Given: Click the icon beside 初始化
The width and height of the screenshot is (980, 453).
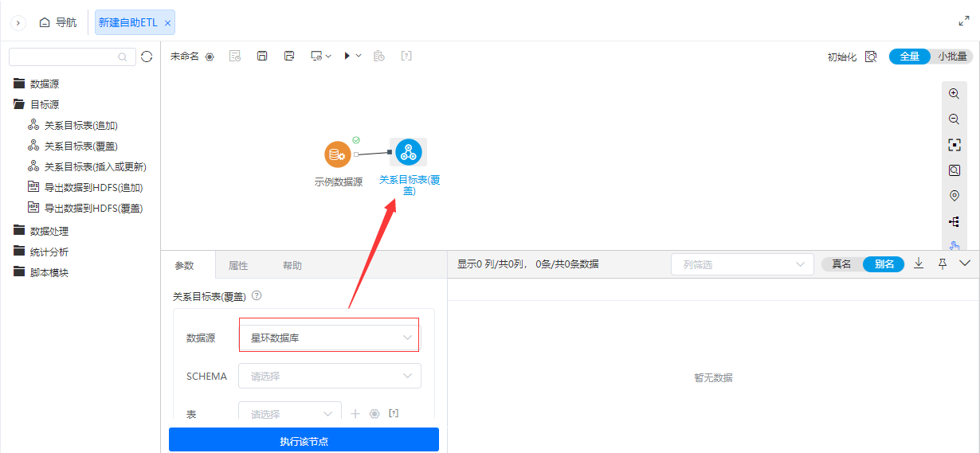Looking at the screenshot, I should tap(871, 57).
